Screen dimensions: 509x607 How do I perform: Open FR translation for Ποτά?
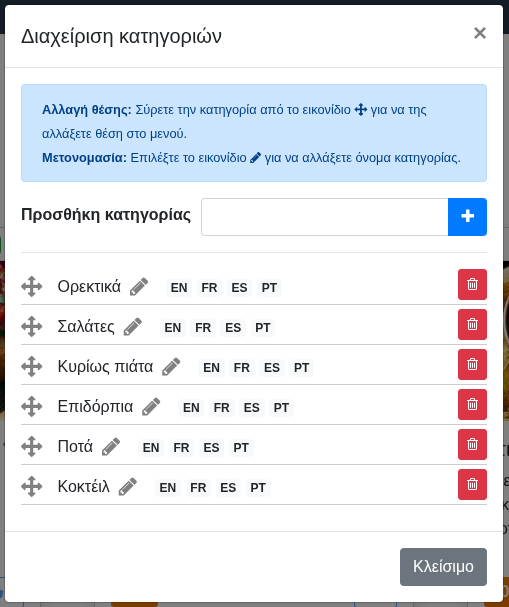[x=181, y=448]
